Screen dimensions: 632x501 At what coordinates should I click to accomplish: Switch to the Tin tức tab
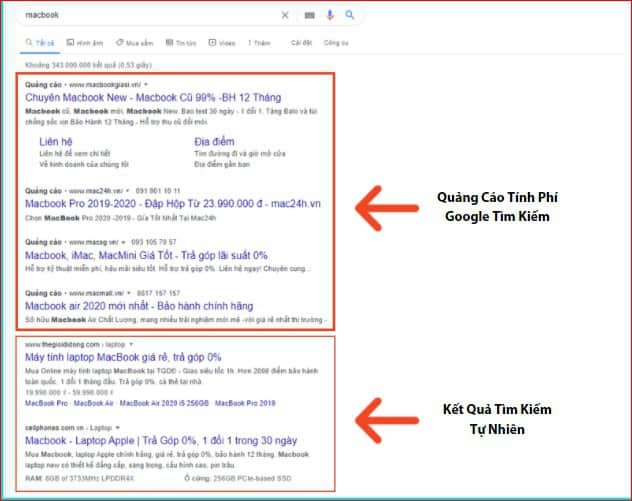181,43
